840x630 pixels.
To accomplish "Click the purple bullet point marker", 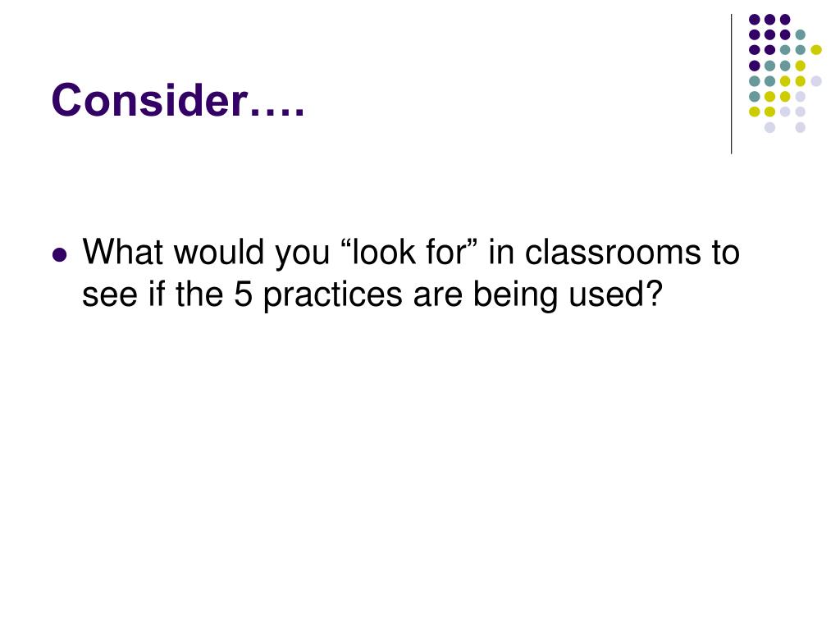I will point(60,254).
